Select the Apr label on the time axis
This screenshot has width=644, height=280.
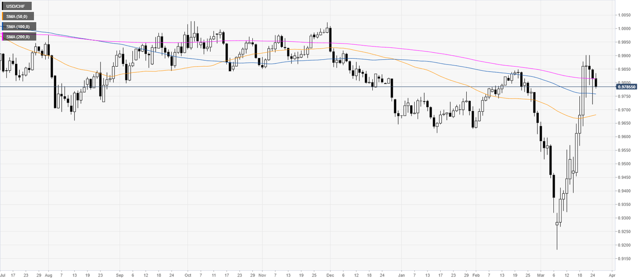click(x=611, y=276)
